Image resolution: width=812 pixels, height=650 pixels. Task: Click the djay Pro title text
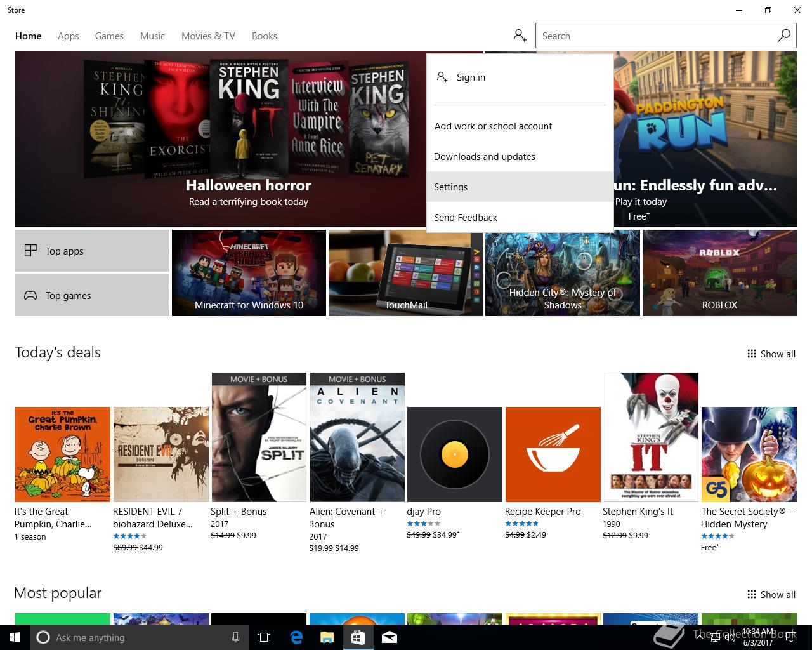tap(424, 512)
